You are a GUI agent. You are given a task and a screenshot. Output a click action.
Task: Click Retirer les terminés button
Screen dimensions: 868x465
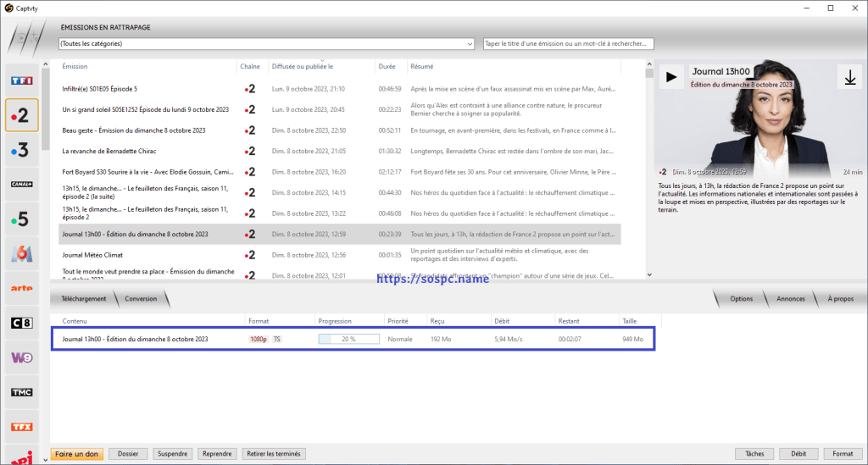pyautogui.click(x=274, y=454)
